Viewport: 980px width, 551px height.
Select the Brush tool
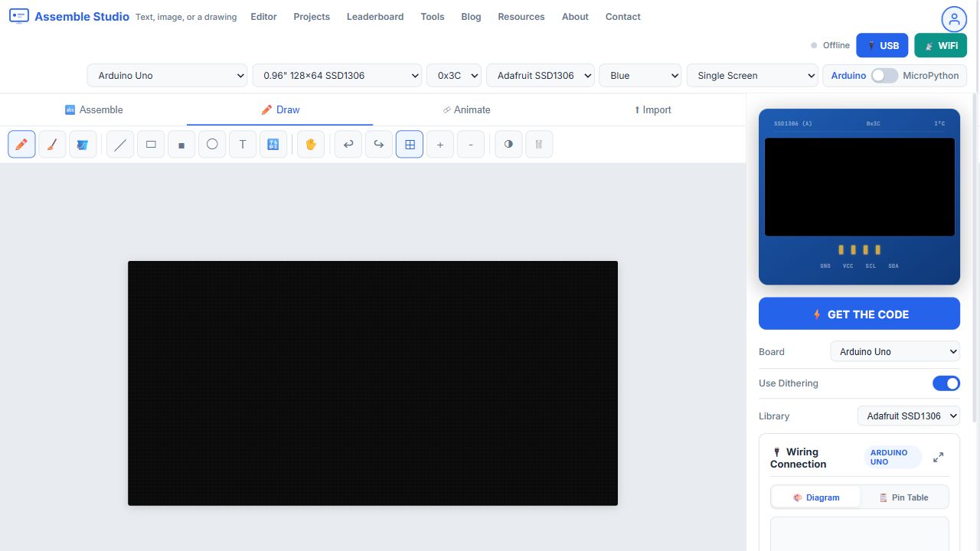pyautogui.click(x=52, y=144)
